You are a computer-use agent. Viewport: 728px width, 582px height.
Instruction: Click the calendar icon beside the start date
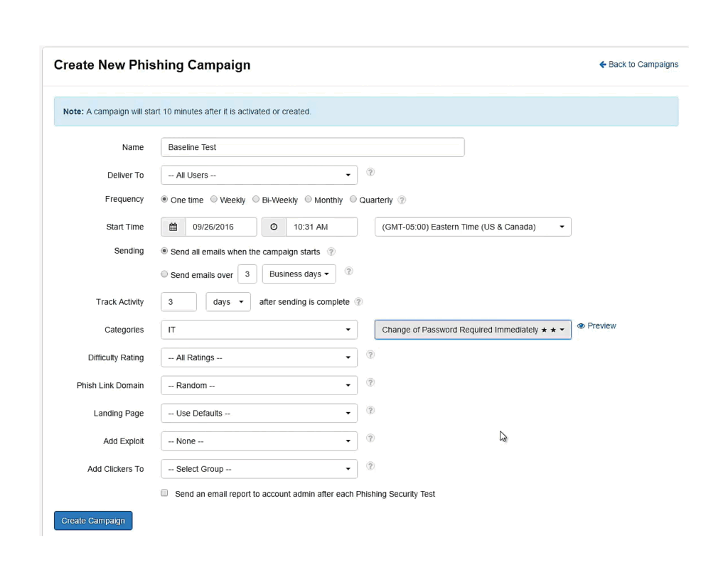pyautogui.click(x=173, y=227)
